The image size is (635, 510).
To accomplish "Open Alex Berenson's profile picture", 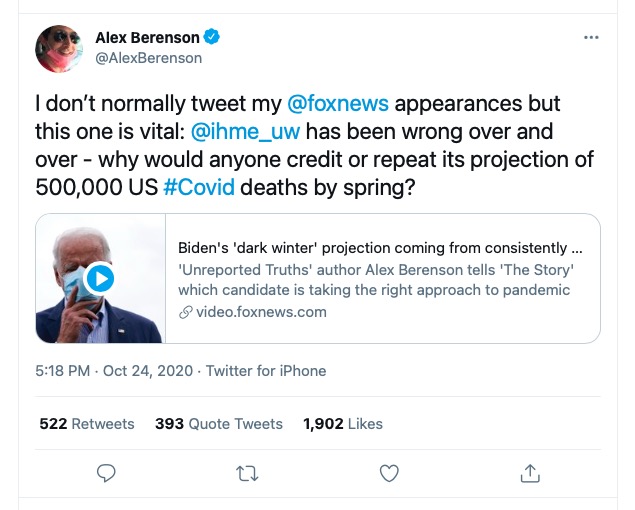I will click(60, 48).
